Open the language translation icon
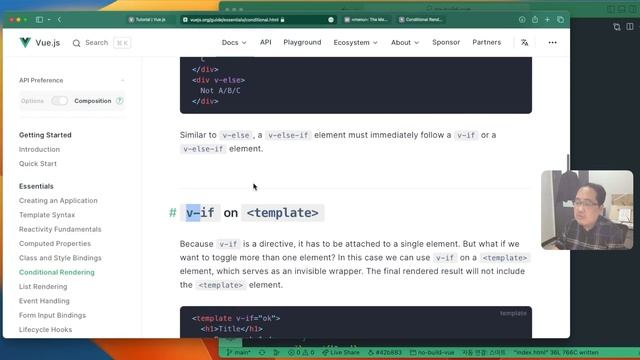The height and width of the screenshot is (360, 640). pos(524,42)
